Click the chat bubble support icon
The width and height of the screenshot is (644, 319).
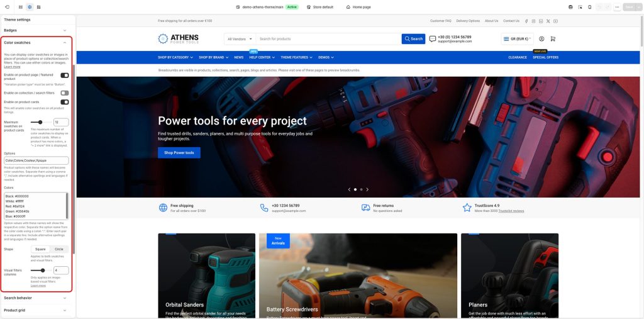(x=433, y=38)
